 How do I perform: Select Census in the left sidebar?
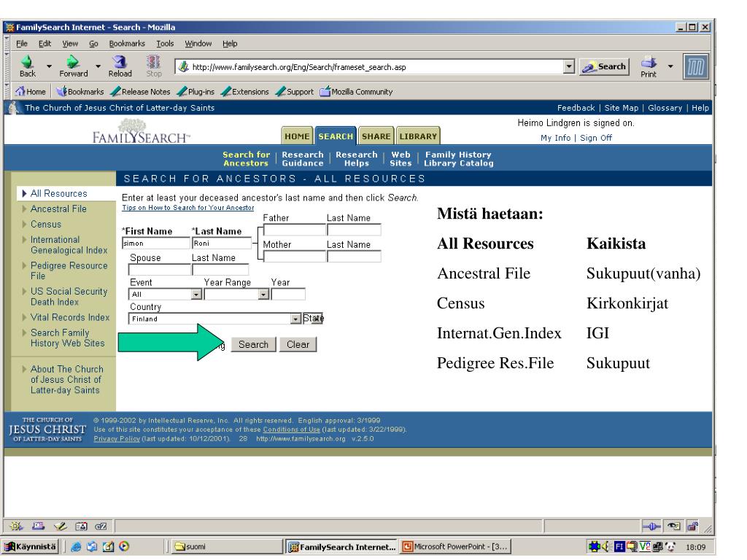point(46,225)
